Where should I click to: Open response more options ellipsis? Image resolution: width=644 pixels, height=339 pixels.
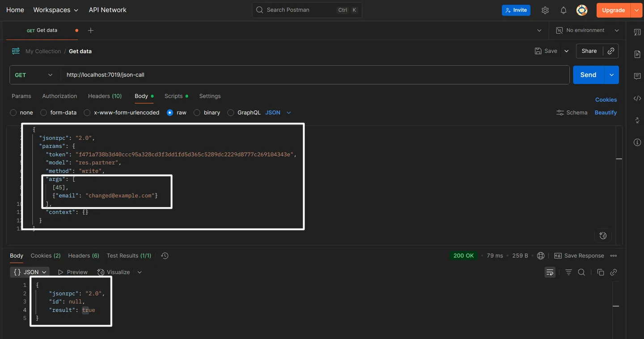(614, 256)
